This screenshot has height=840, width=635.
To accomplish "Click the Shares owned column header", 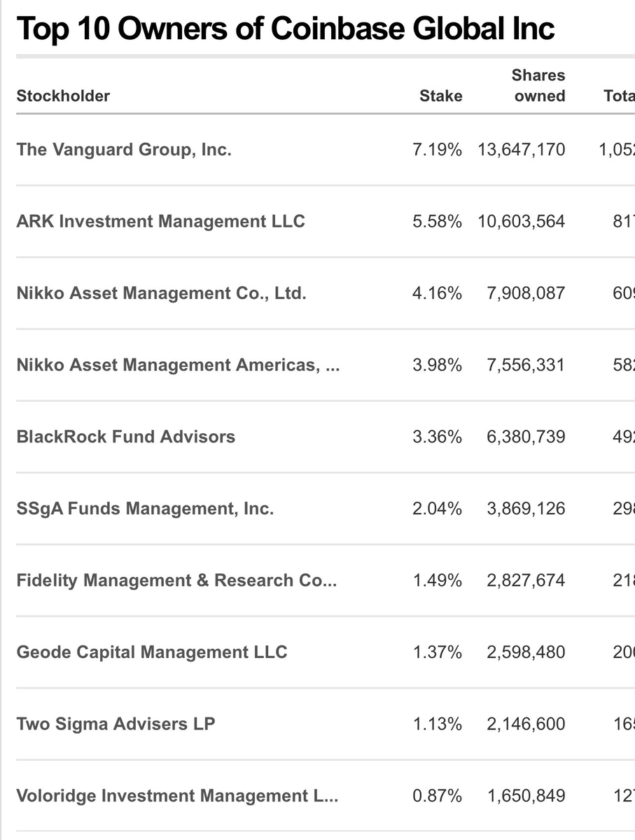I will [539, 85].
